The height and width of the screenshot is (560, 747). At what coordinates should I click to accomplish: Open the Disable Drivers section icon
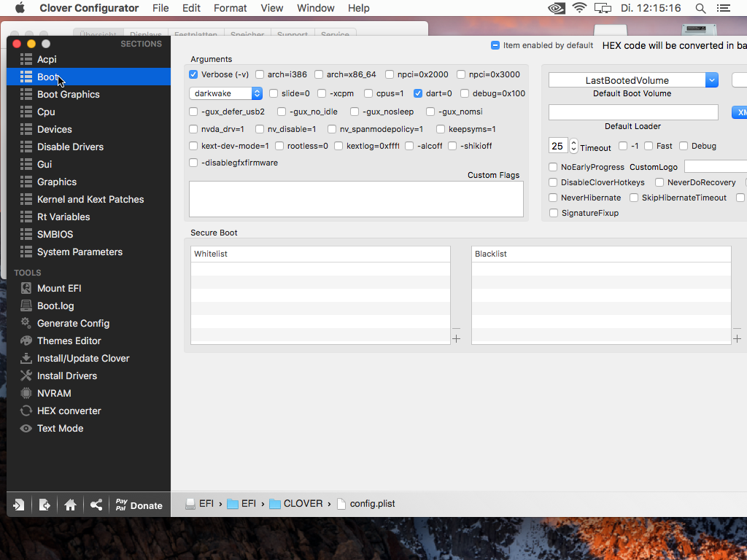(x=26, y=147)
